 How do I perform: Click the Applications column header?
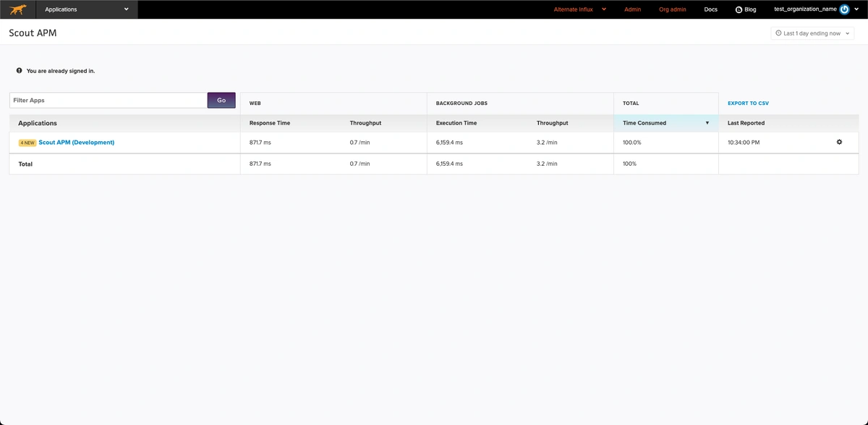pyautogui.click(x=38, y=123)
